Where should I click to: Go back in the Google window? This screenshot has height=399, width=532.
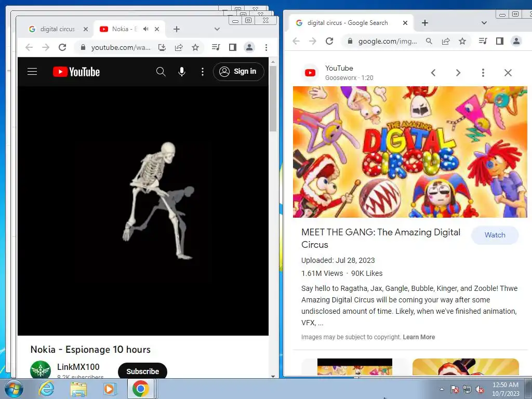(x=296, y=41)
